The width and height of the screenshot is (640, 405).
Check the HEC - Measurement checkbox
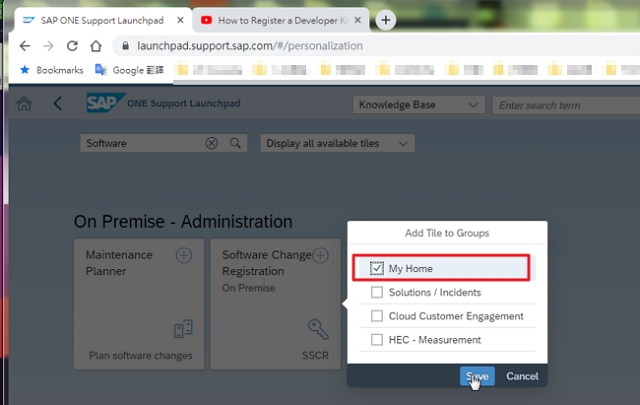tap(377, 340)
